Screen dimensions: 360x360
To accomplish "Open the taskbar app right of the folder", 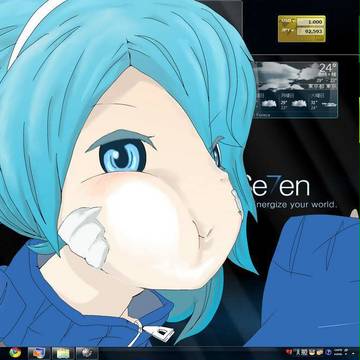I will [x=86, y=353].
